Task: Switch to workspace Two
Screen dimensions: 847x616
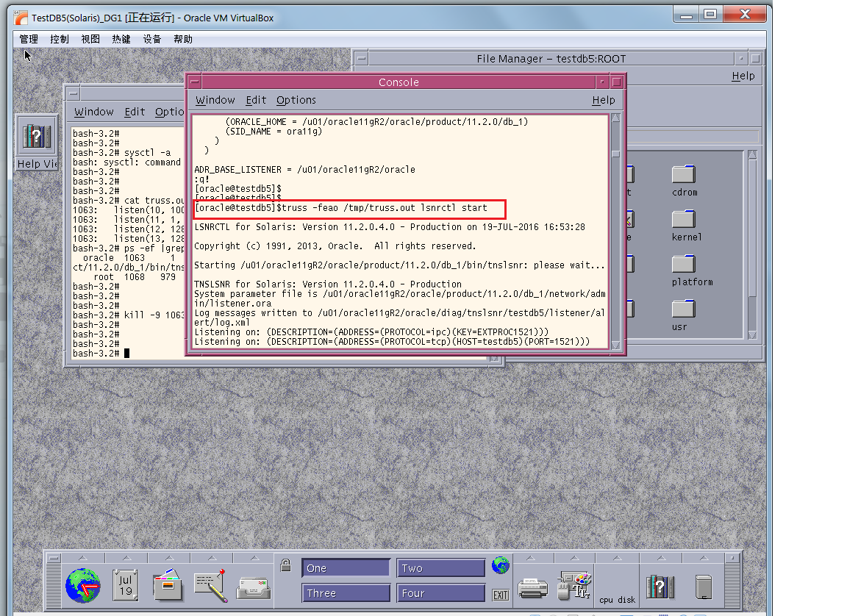Action: 441,568
